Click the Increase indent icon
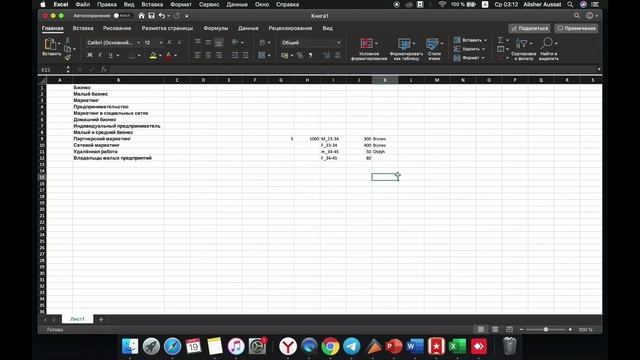 click(245, 55)
